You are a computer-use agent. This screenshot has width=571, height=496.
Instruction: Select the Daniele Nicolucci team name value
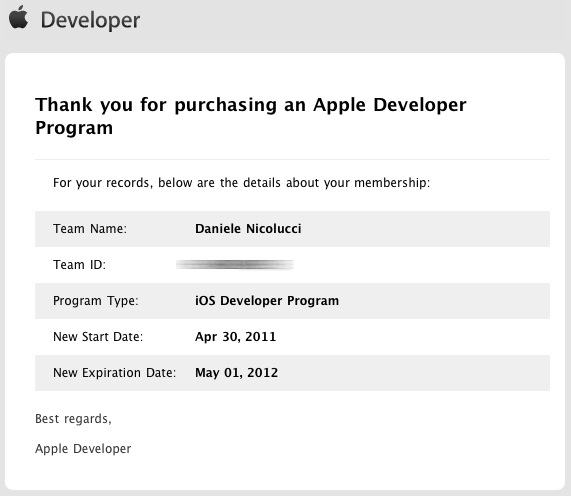248,229
